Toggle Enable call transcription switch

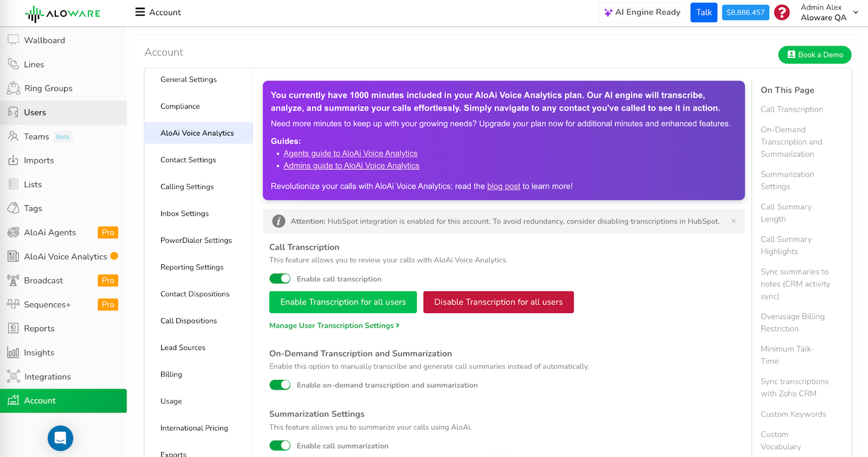click(280, 278)
